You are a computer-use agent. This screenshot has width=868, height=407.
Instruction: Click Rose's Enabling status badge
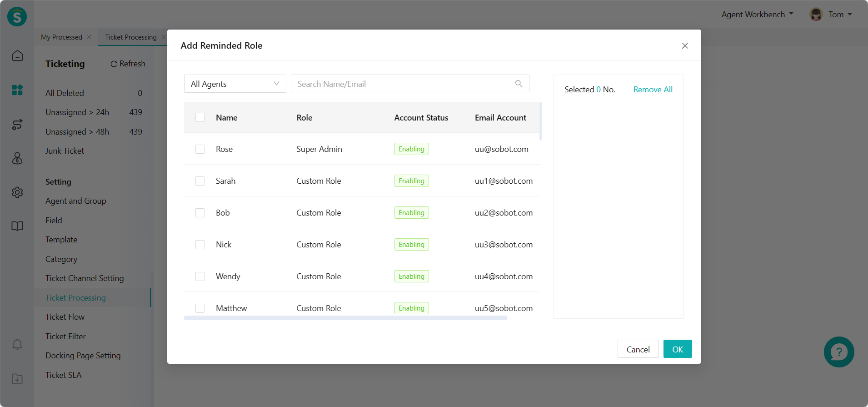point(412,149)
